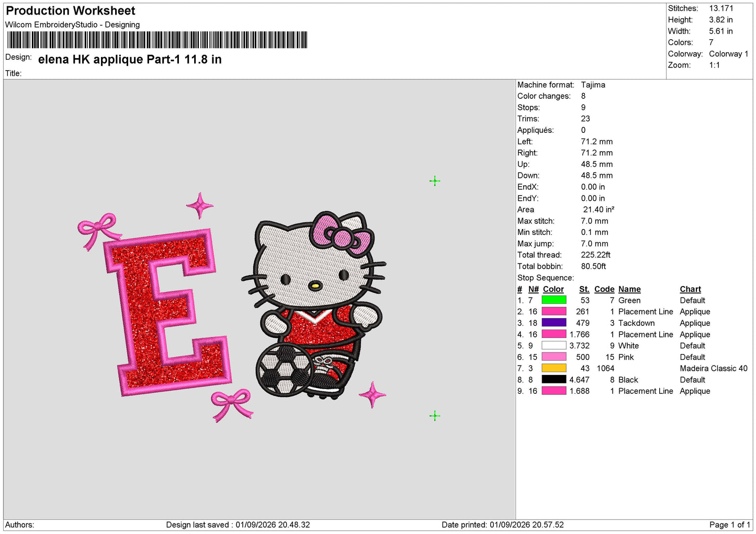Click the Appliqués count value

583,130
